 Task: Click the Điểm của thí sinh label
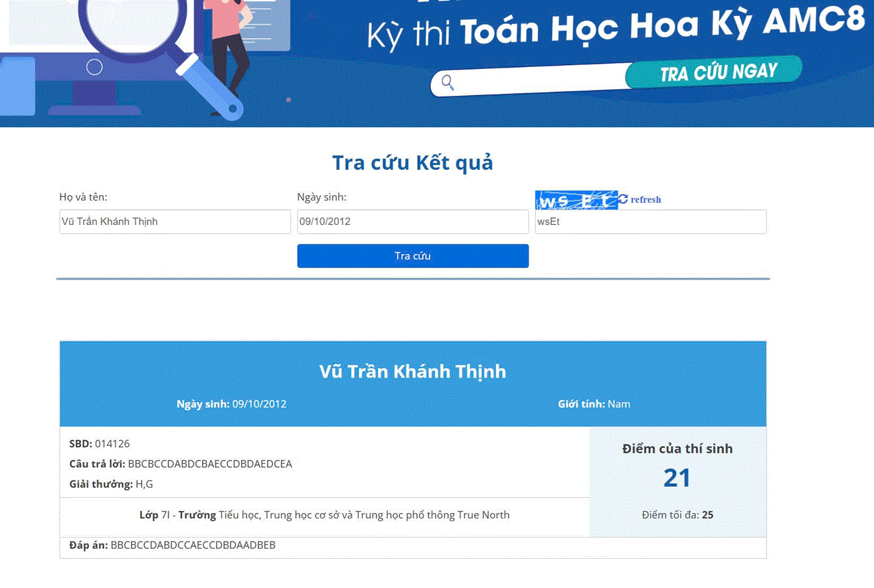(x=677, y=449)
